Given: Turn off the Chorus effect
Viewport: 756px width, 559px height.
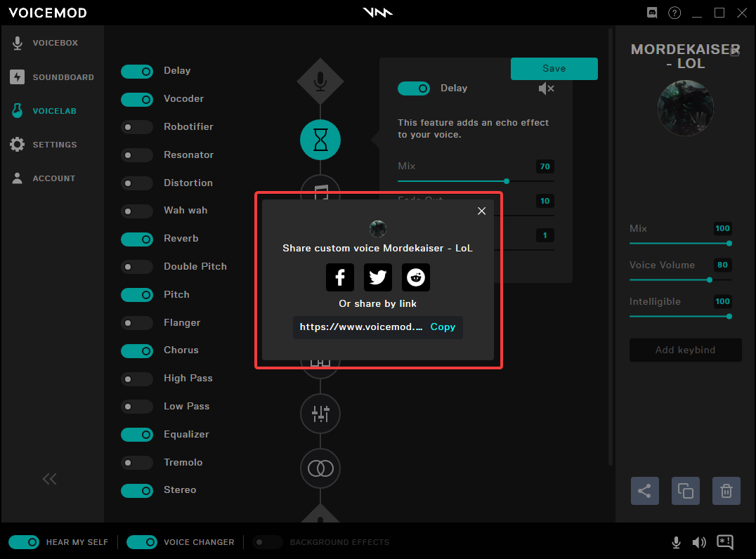Looking at the screenshot, I should coord(137,351).
